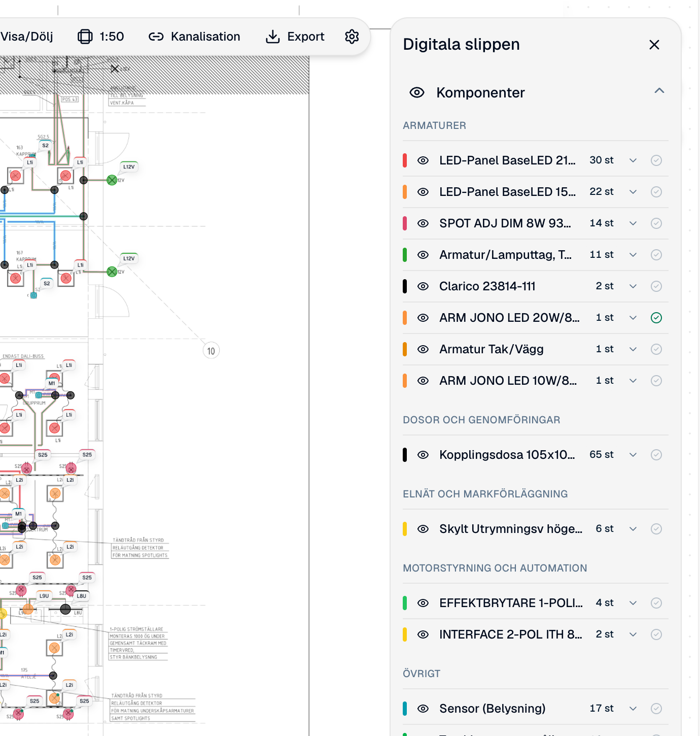The height and width of the screenshot is (736, 700).
Task: Mark LED-Panel BaseLED 15 row as checked
Action: pos(656,192)
